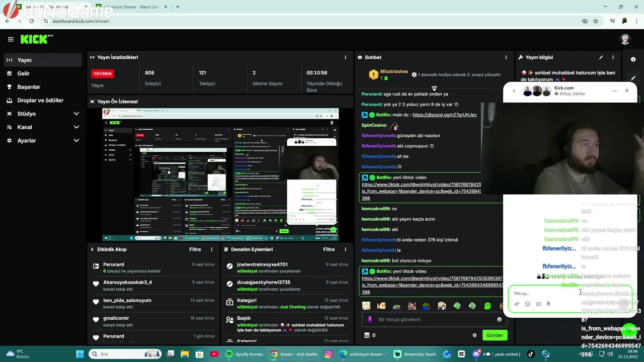
Task: Open the BotRix Discord link in chat
Action: (x=444, y=115)
